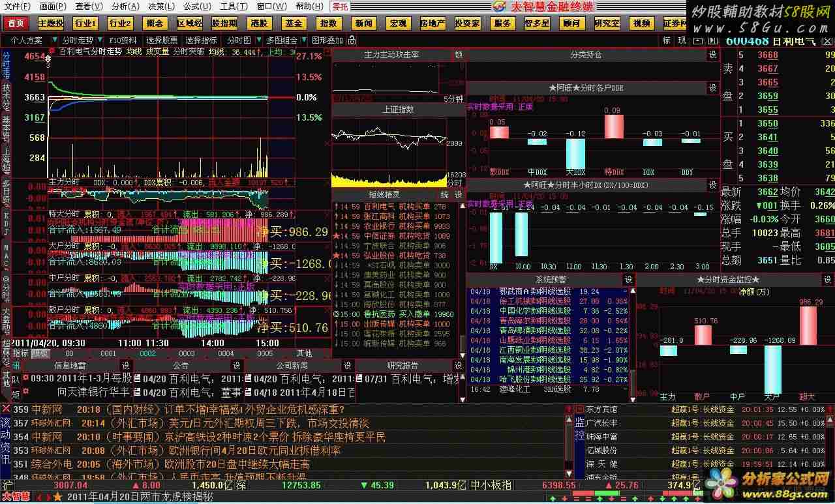Open 设 settings for 分时各户DDX panel

pyautogui.click(x=713, y=87)
